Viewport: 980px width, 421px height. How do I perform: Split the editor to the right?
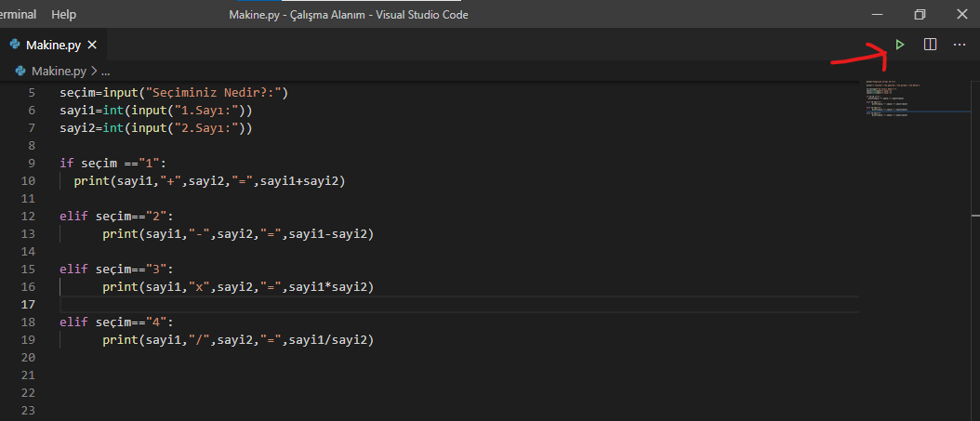pyautogui.click(x=930, y=45)
